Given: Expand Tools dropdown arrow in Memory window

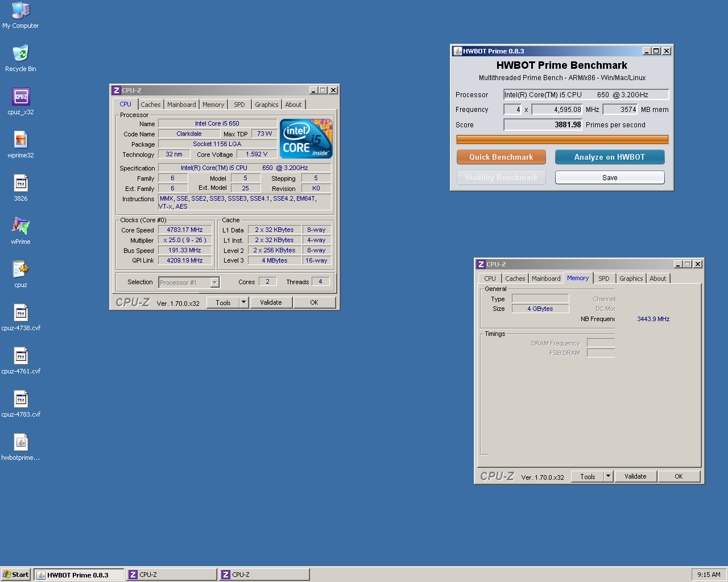Looking at the screenshot, I should (609, 476).
